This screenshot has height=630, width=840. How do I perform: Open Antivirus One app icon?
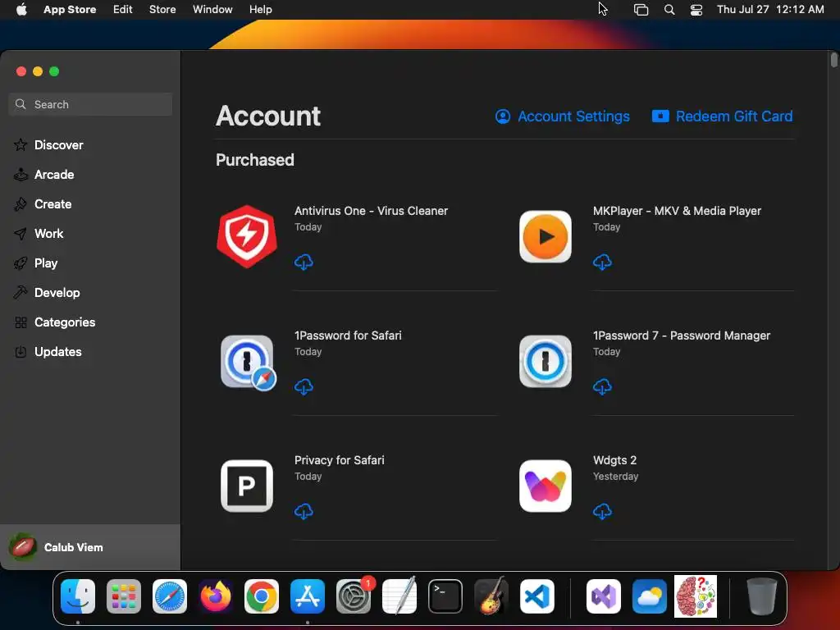point(247,236)
